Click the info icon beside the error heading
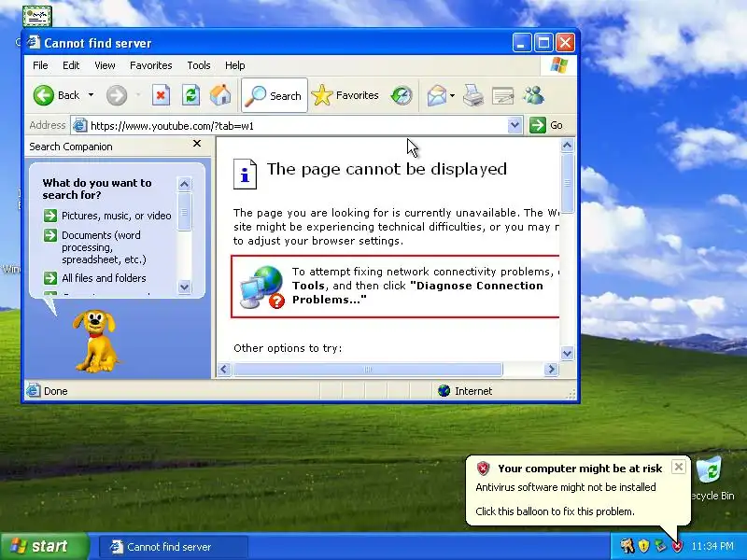 (245, 175)
